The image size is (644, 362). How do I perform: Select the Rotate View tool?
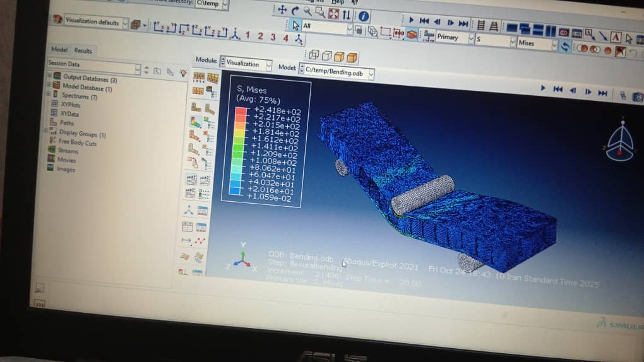295,10
